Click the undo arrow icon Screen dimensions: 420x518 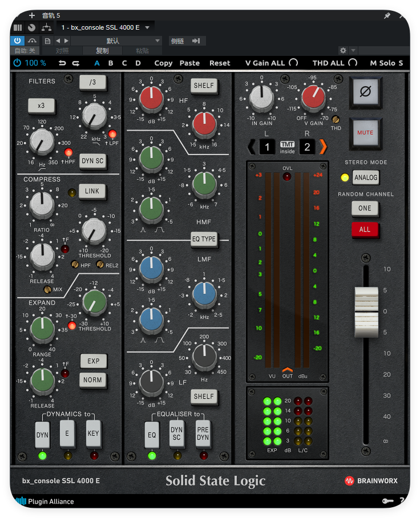(x=62, y=63)
